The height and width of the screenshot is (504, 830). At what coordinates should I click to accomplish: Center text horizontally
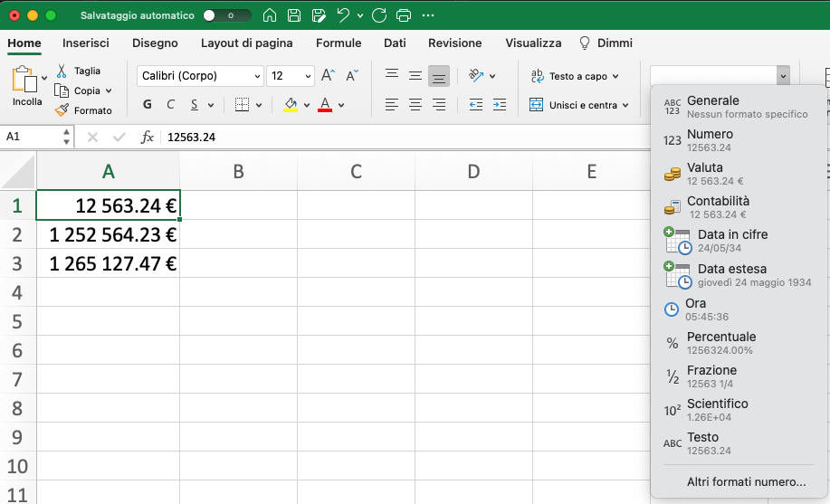click(x=415, y=105)
